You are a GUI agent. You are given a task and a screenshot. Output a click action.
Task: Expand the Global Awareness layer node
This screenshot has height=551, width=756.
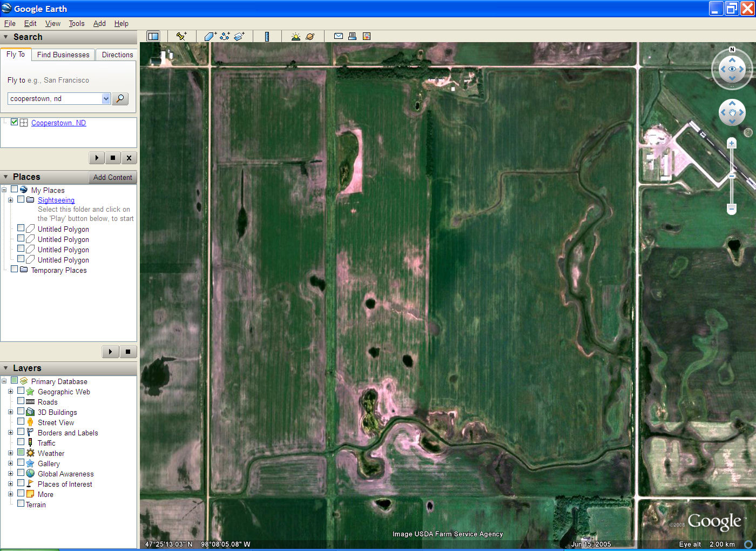click(10, 473)
